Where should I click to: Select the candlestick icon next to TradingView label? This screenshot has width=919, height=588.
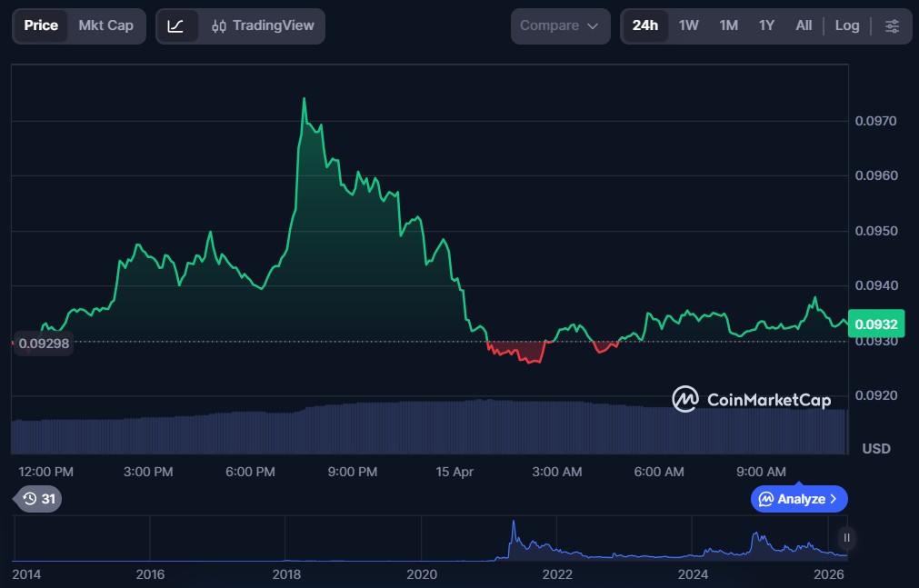click(217, 25)
